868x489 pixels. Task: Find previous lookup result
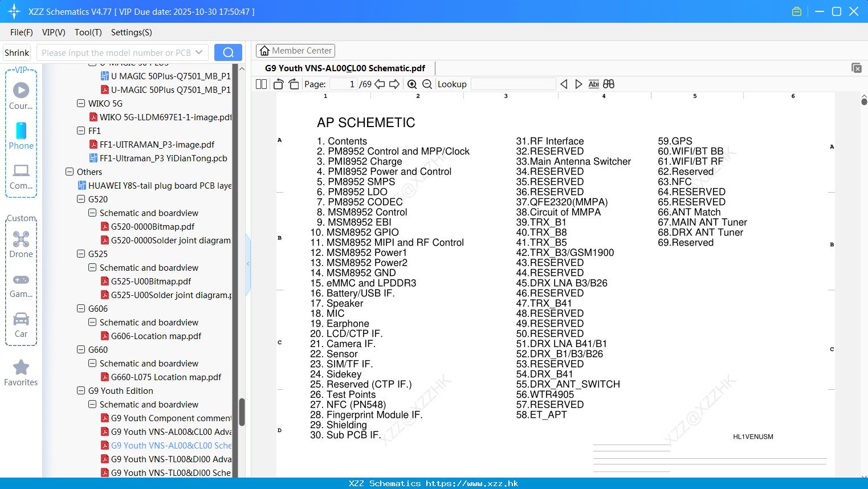[x=564, y=84]
